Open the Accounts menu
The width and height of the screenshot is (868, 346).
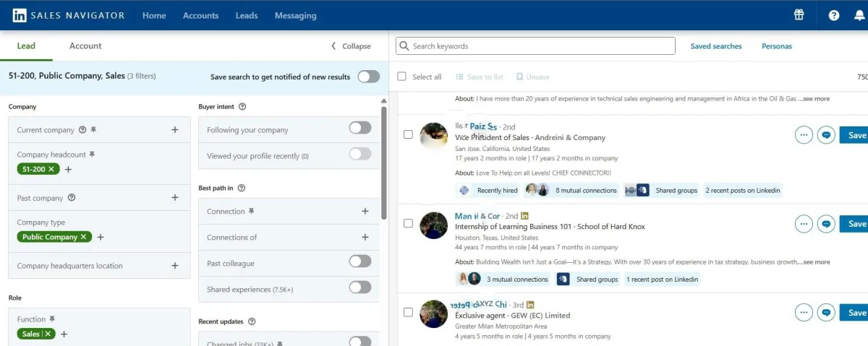point(200,15)
